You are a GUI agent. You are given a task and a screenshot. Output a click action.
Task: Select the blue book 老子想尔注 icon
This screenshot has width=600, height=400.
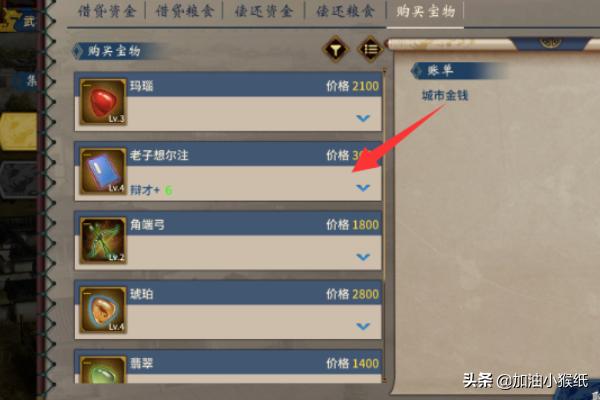(x=103, y=171)
